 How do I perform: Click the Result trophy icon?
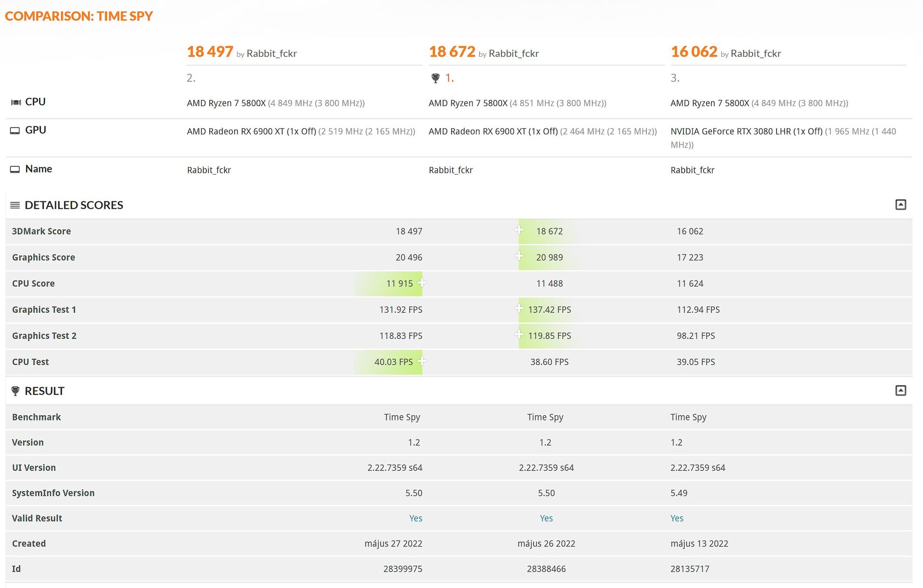15,391
